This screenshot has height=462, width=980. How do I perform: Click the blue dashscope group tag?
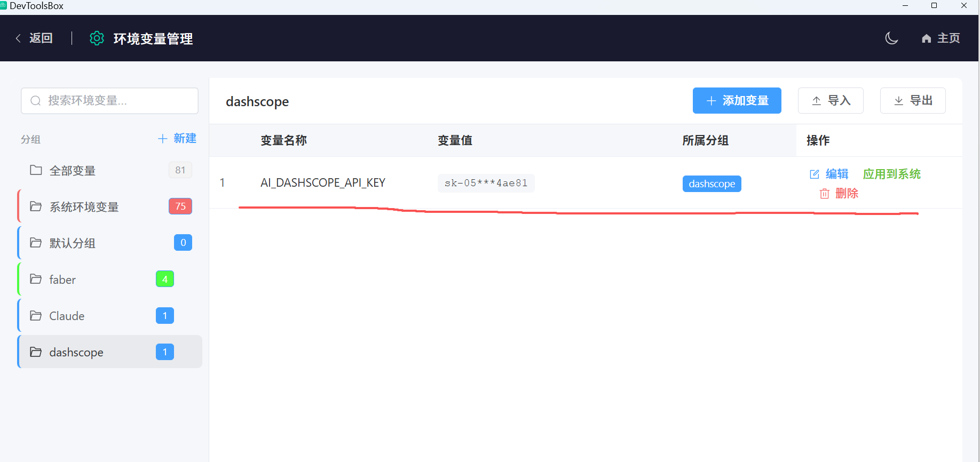[712, 184]
